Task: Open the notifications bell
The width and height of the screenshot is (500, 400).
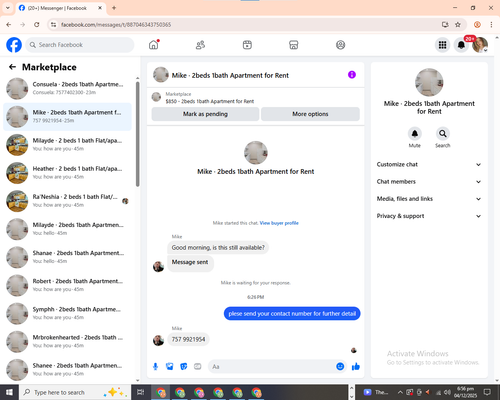Action: (461, 45)
